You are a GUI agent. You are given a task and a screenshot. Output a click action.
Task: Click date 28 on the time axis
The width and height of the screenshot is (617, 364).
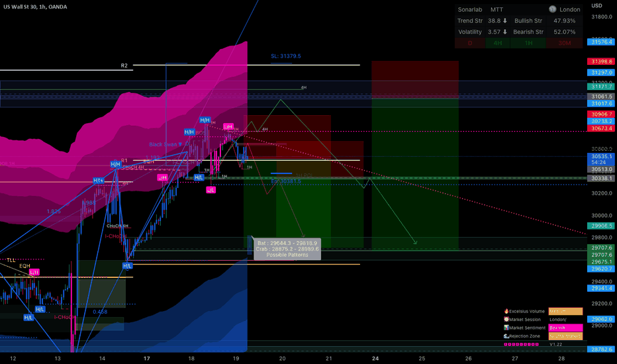point(561,359)
